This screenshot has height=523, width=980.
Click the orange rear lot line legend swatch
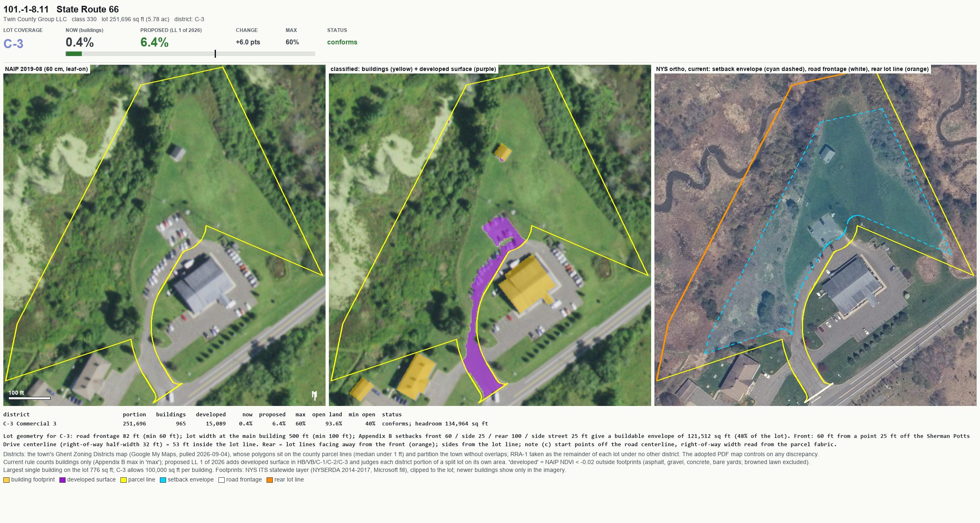(x=269, y=480)
